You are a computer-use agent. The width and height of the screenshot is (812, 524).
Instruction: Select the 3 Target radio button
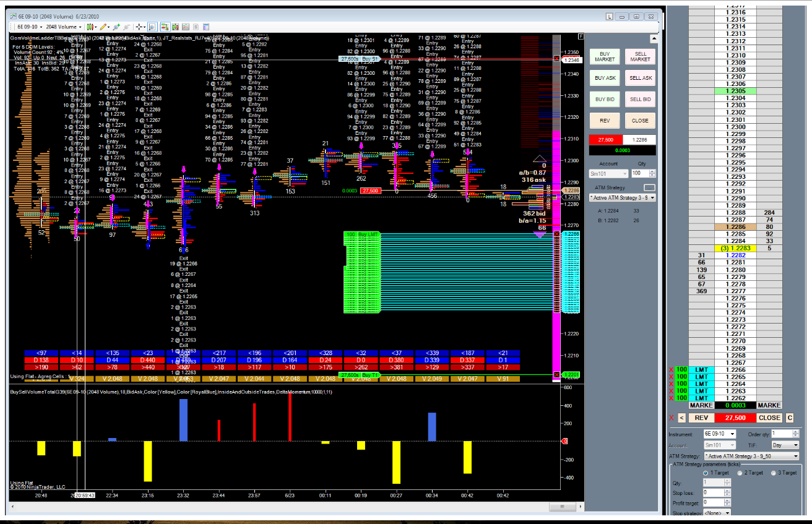click(774, 472)
